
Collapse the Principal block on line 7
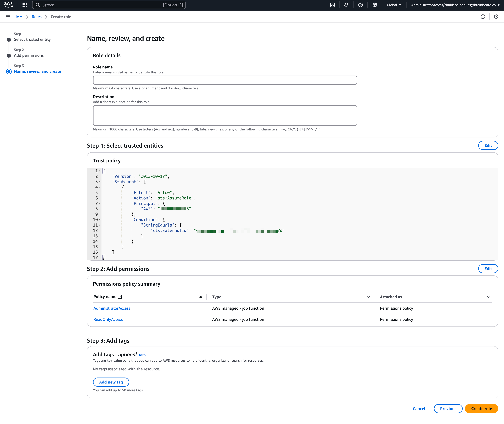click(100, 203)
